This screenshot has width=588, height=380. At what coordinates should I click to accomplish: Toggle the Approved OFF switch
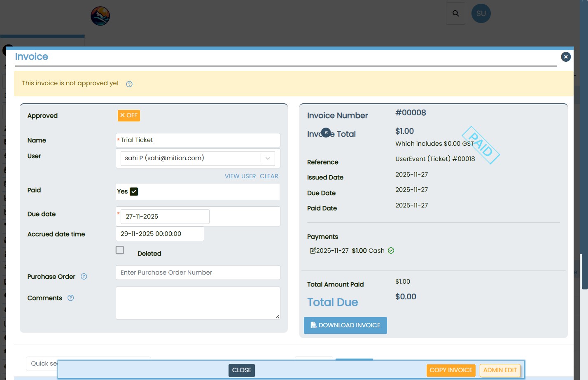coord(129,116)
